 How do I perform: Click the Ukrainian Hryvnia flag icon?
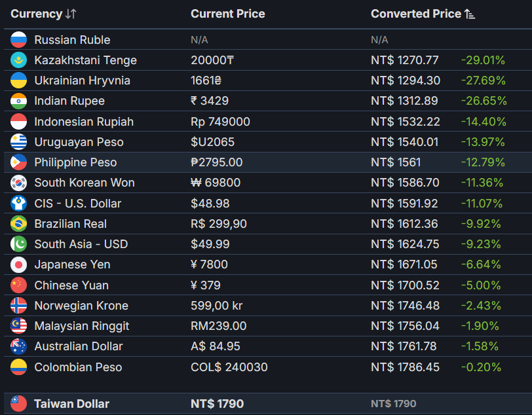click(18, 81)
